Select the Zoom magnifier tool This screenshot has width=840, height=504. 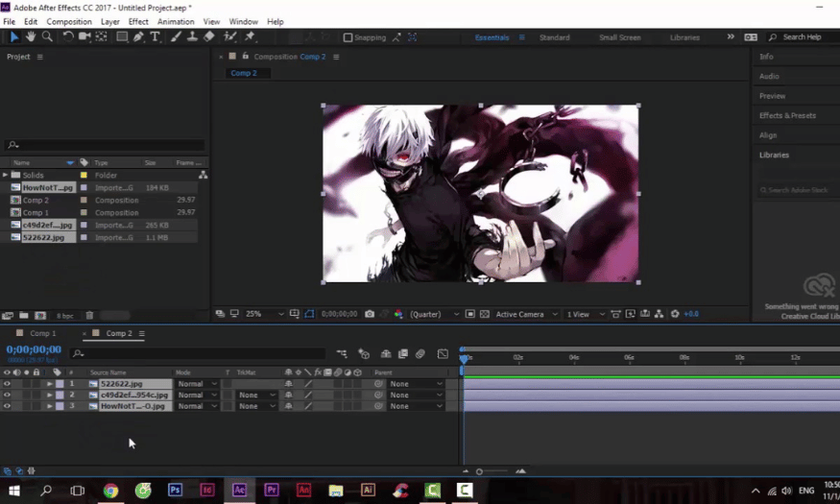(x=47, y=36)
